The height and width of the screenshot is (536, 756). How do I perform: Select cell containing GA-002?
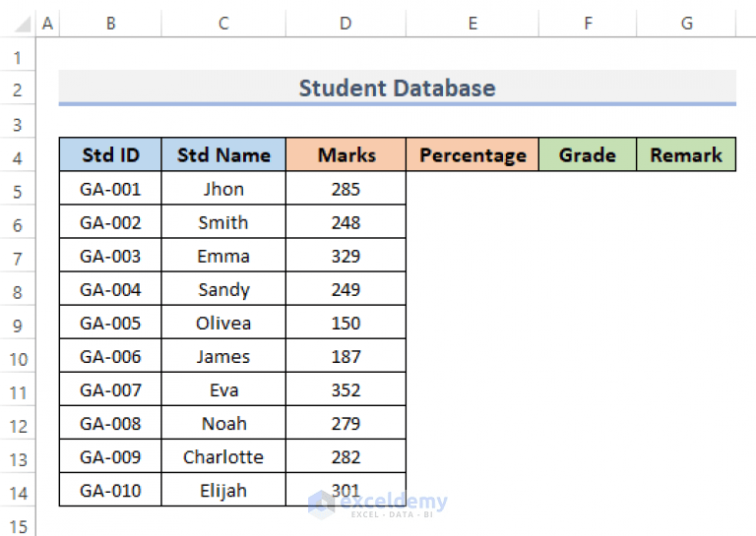(110, 222)
